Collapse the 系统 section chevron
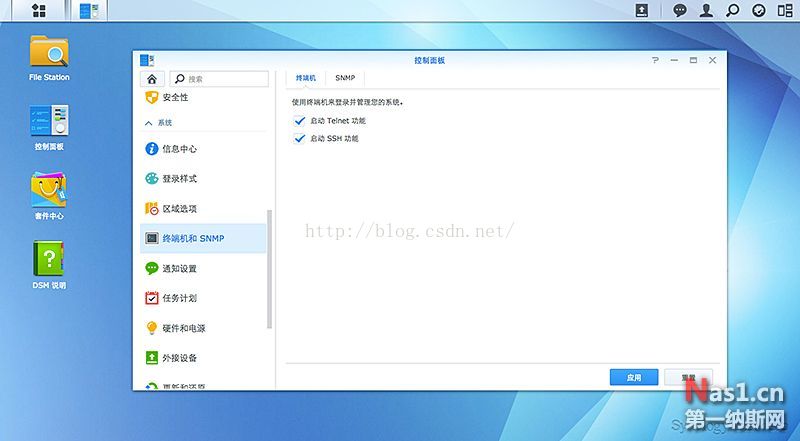Screen dimensions: 800x441 [x=147, y=122]
